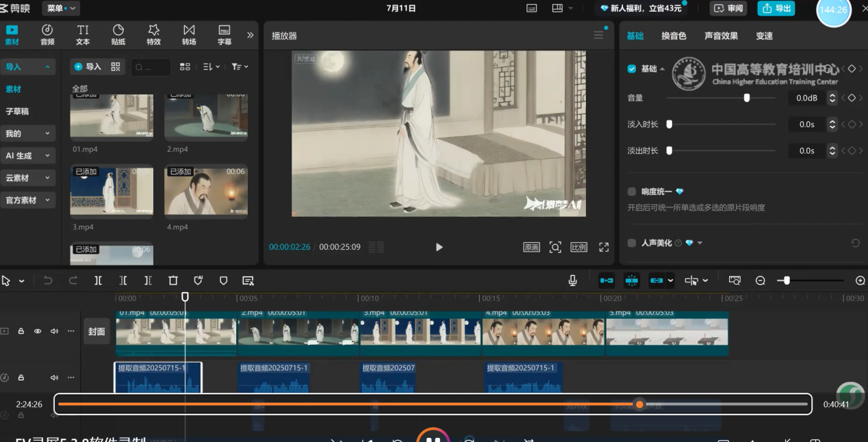The width and height of the screenshot is (868, 442).
Task: Open the 音频 audio tab icon
Action: pyautogui.click(x=47, y=35)
